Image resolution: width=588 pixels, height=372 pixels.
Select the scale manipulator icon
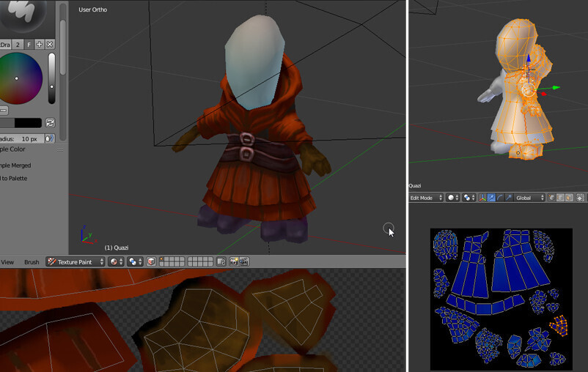pyautogui.click(x=508, y=198)
